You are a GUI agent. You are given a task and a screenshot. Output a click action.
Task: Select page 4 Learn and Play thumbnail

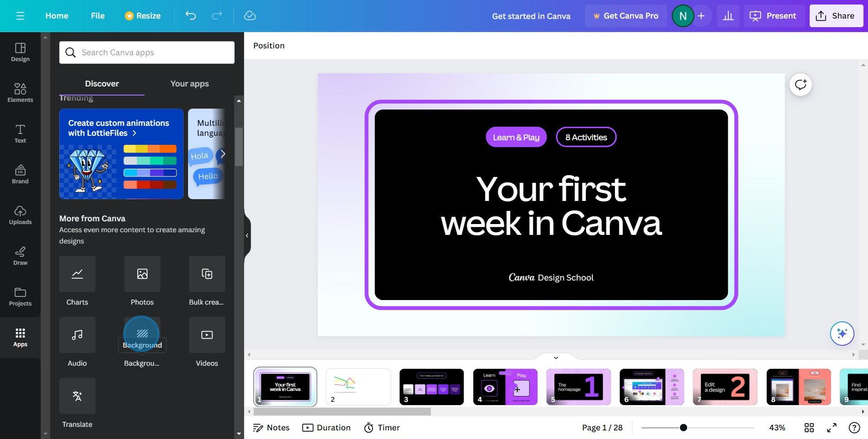505,387
